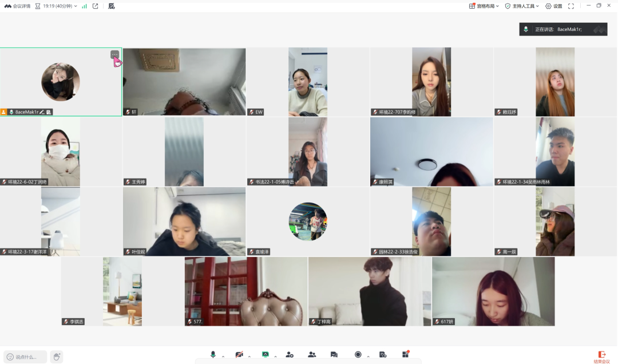Toggle the camera video button
Screen dimensions: 618x364
pos(239,355)
